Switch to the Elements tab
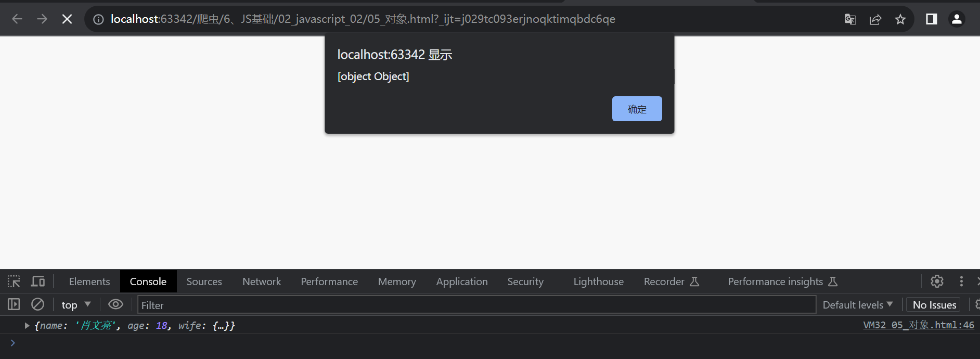This screenshot has width=980, height=359. click(x=89, y=281)
